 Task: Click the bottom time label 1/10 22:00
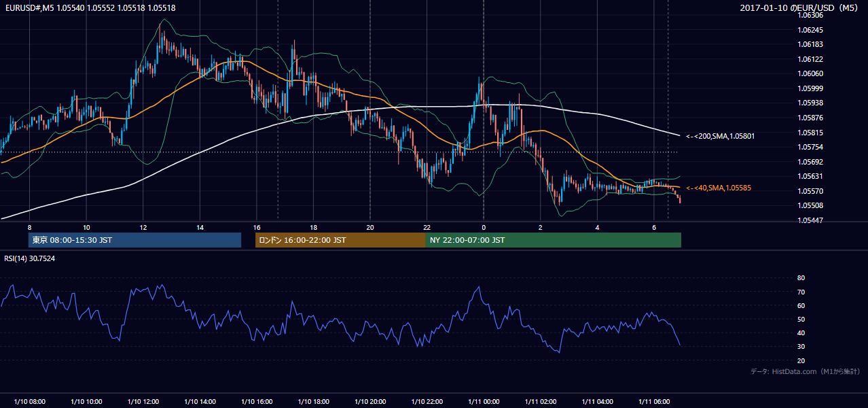427,402
